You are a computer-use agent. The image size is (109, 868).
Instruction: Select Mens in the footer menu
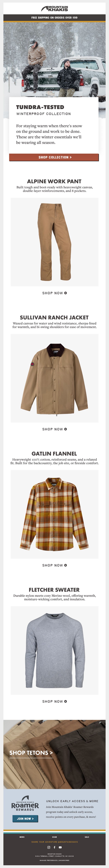(x=22, y=837)
